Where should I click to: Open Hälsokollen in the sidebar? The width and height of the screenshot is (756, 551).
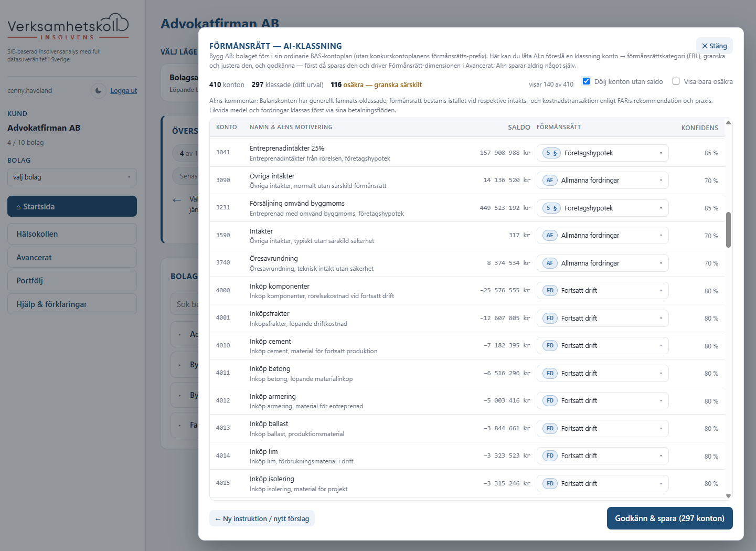pyautogui.click(x=72, y=234)
